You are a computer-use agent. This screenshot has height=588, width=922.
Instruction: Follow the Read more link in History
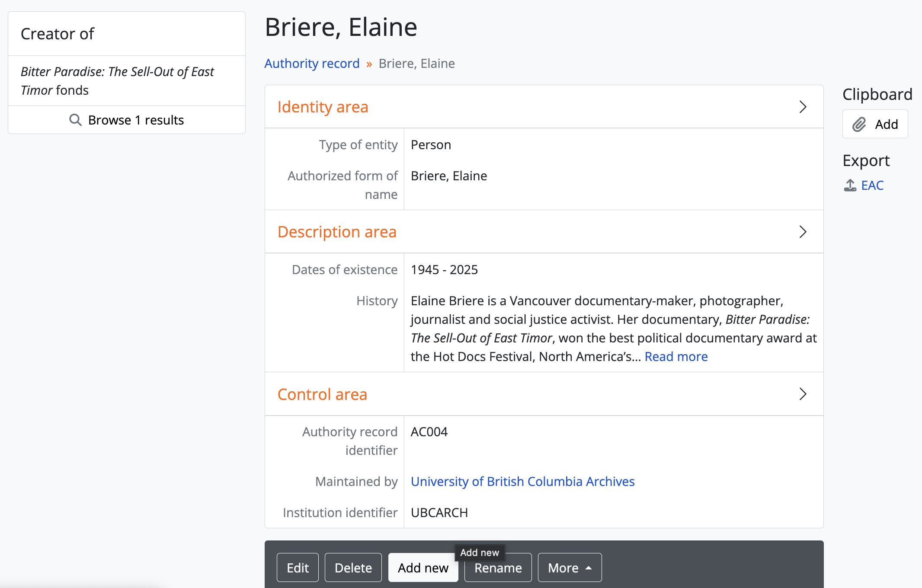click(x=676, y=357)
